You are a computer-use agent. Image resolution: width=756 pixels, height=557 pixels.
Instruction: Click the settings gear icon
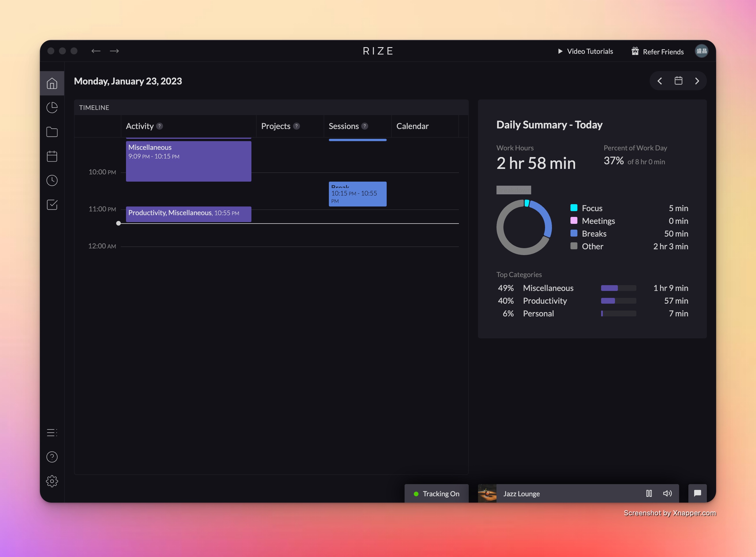tap(52, 481)
